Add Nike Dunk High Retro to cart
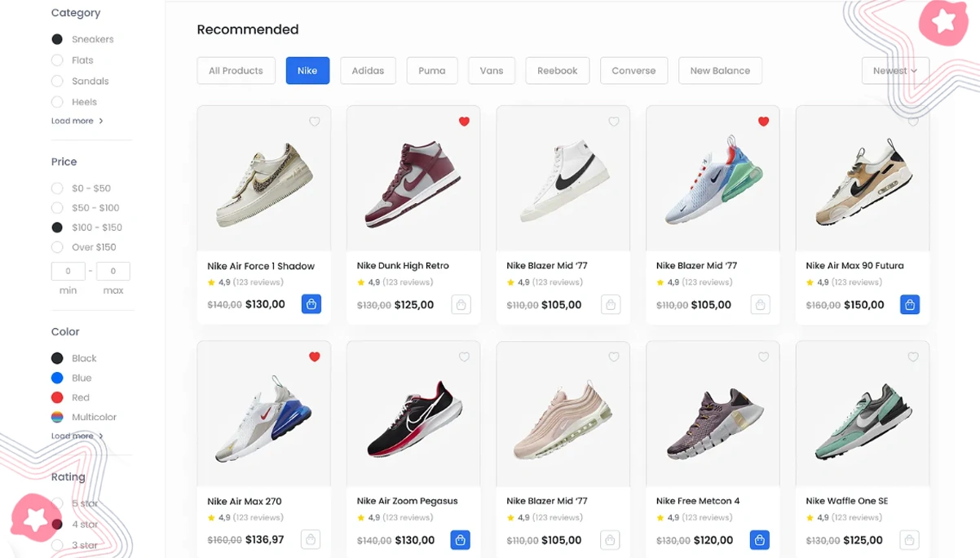The width and height of the screenshot is (980, 558). 461,304
